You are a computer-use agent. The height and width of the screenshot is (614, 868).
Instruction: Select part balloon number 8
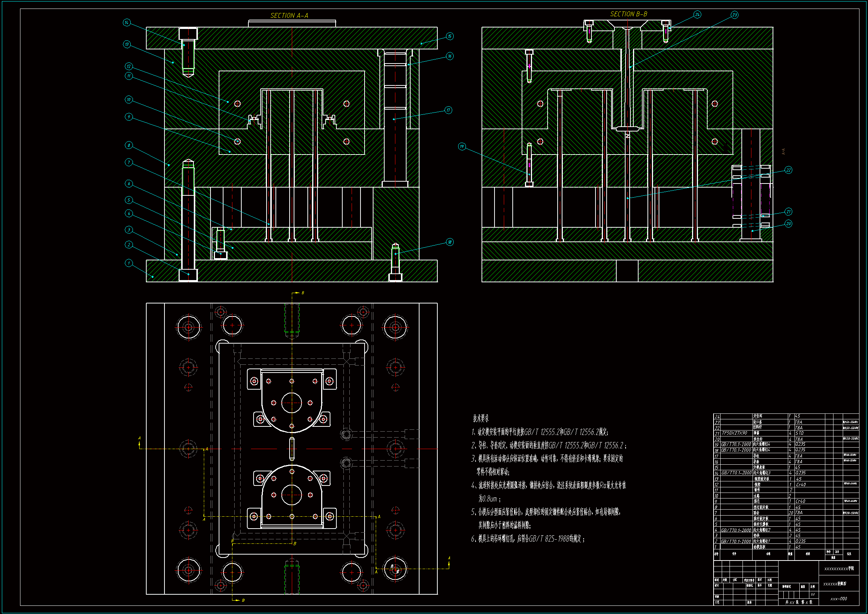tap(129, 145)
